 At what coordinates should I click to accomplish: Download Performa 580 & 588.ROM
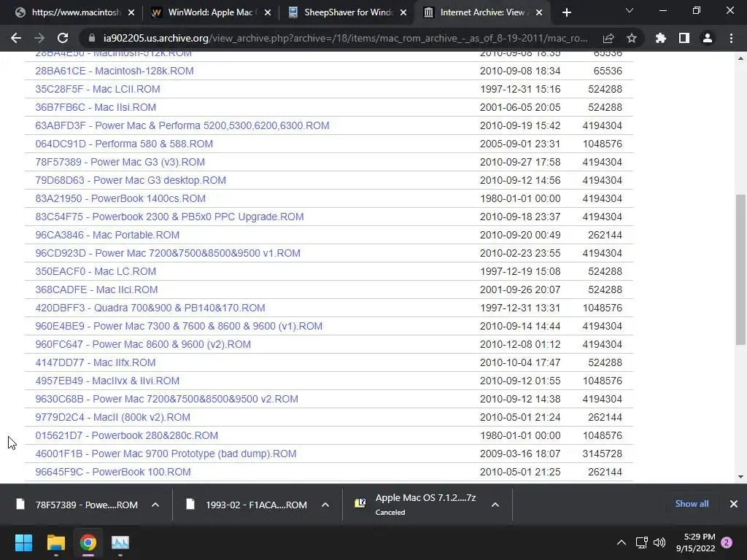[124, 144]
